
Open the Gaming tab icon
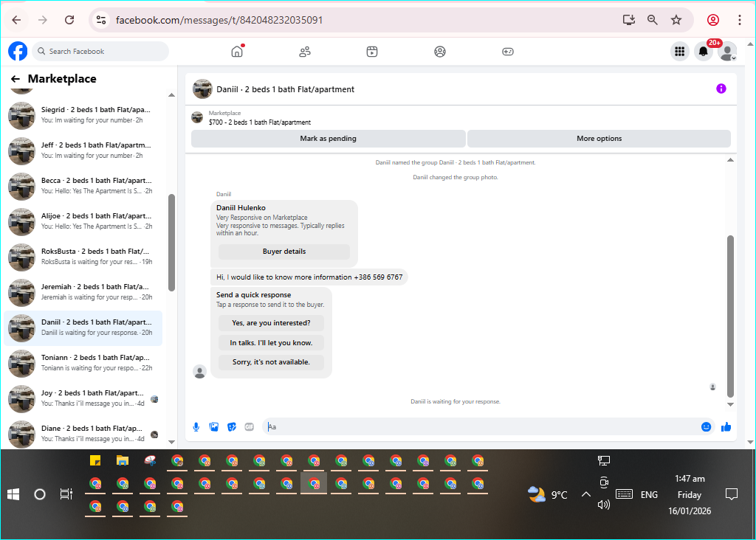point(508,52)
